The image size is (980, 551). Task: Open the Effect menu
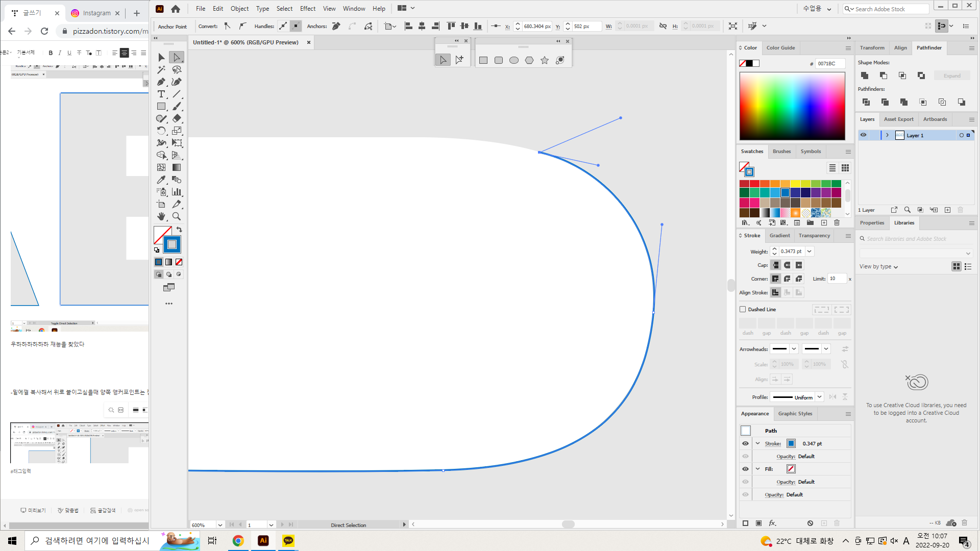point(307,9)
